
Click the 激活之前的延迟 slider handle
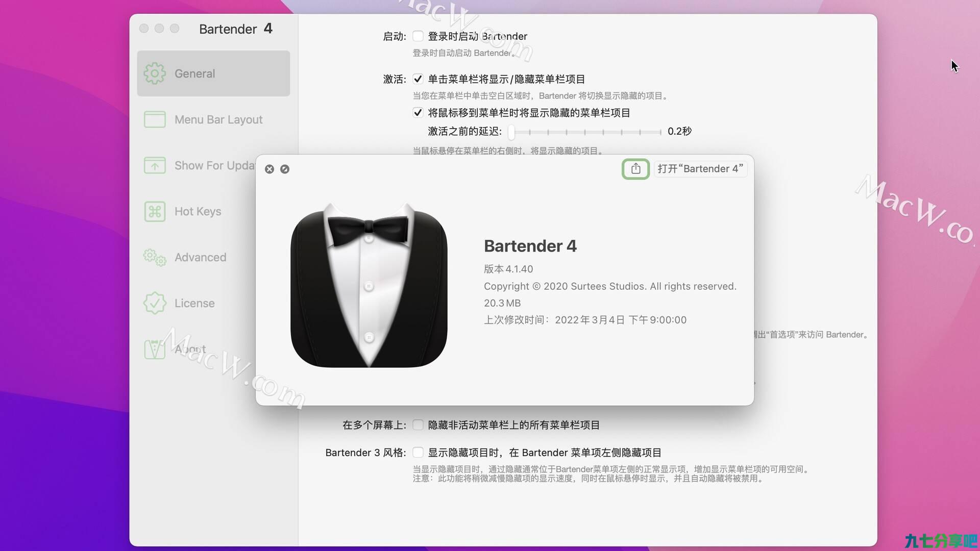click(x=511, y=132)
